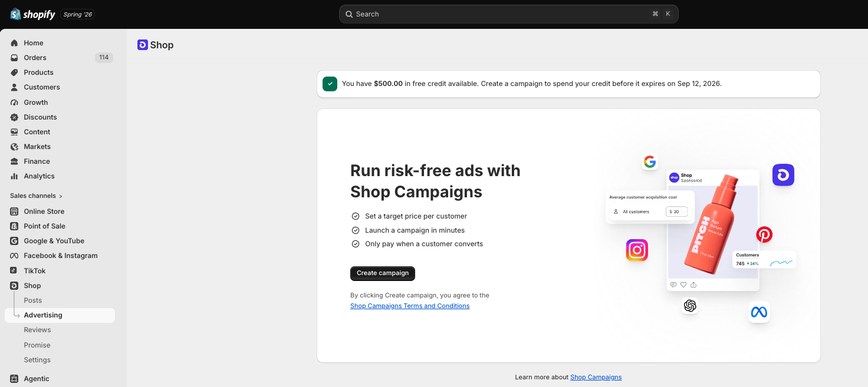Viewport: 868px width, 387px height.
Task: Click the Shop channel icon in the sidebar
Action: coord(14,286)
